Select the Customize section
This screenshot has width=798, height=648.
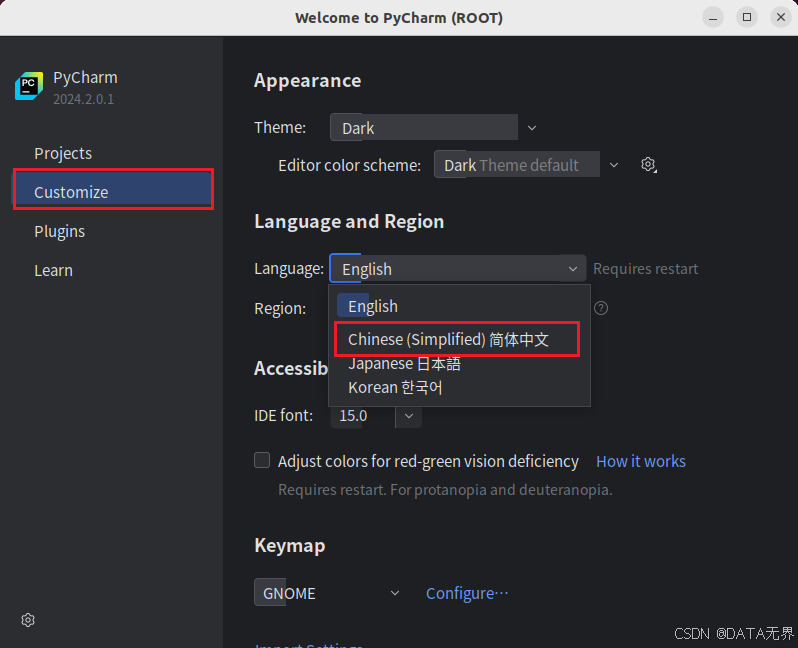pyautogui.click(x=112, y=189)
